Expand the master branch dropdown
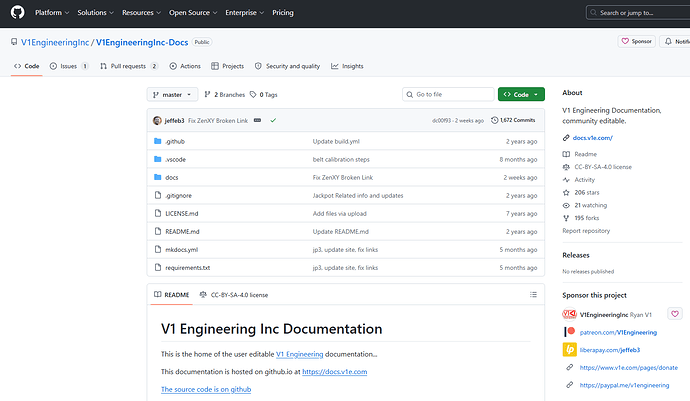This screenshot has width=690, height=401. tap(172, 95)
